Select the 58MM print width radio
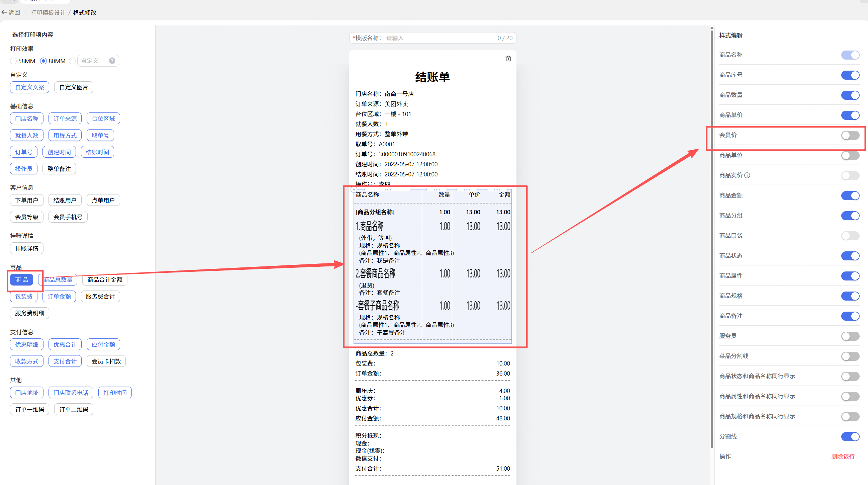The width and height of the screenshot is (868, 485). (13, 61)
